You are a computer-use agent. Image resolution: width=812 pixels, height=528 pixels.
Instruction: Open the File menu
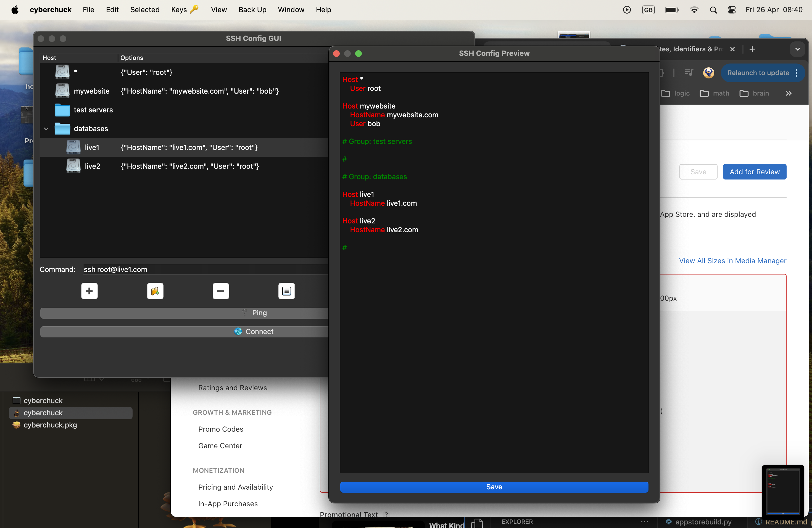point(88,10)
